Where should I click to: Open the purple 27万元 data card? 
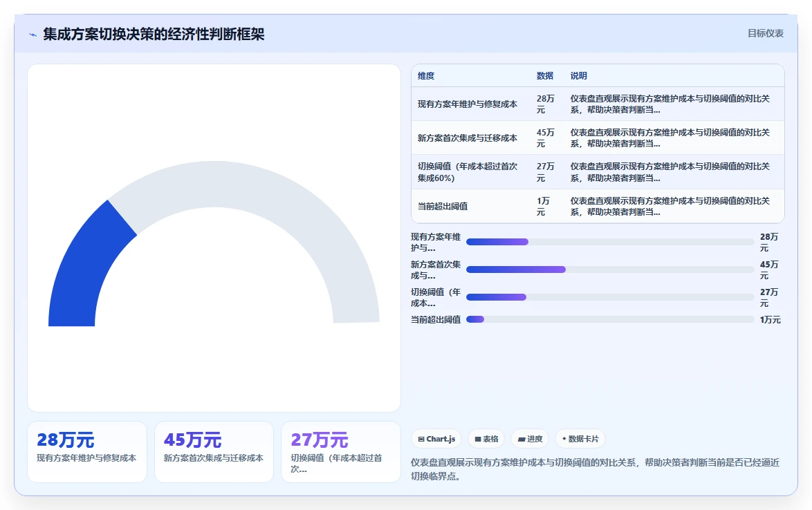341,451
